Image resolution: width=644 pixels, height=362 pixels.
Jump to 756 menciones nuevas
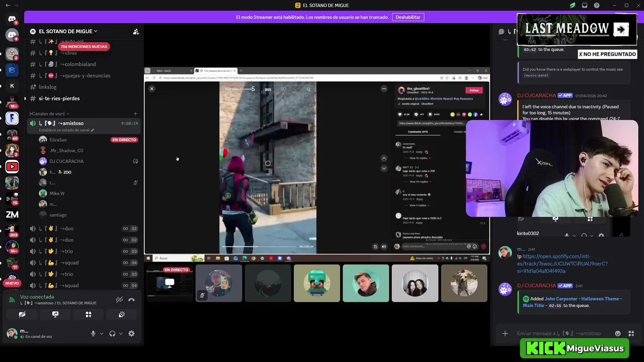84,46
